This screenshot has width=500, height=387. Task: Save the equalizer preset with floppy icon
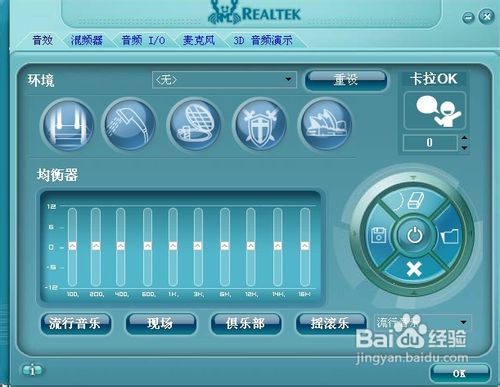[379, 235]
